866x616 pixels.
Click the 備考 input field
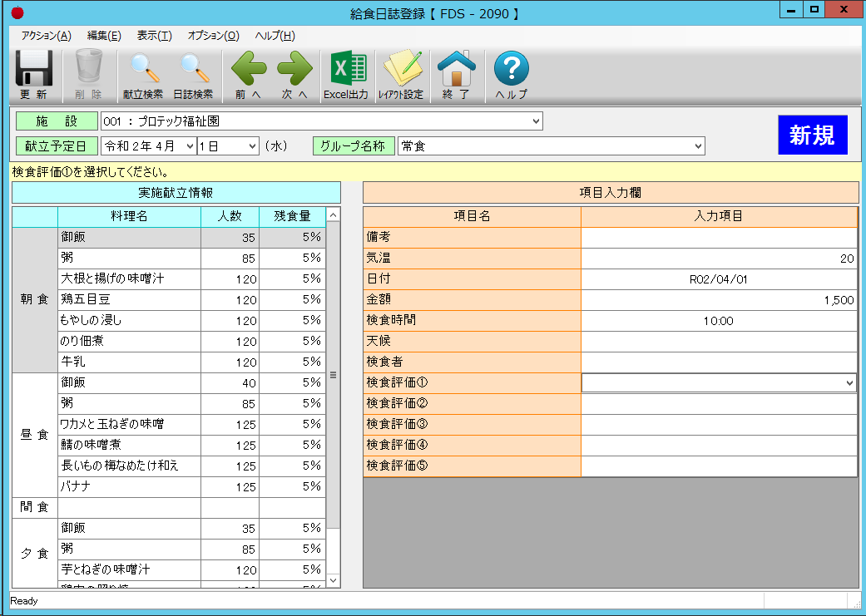[x=719, y=238]
